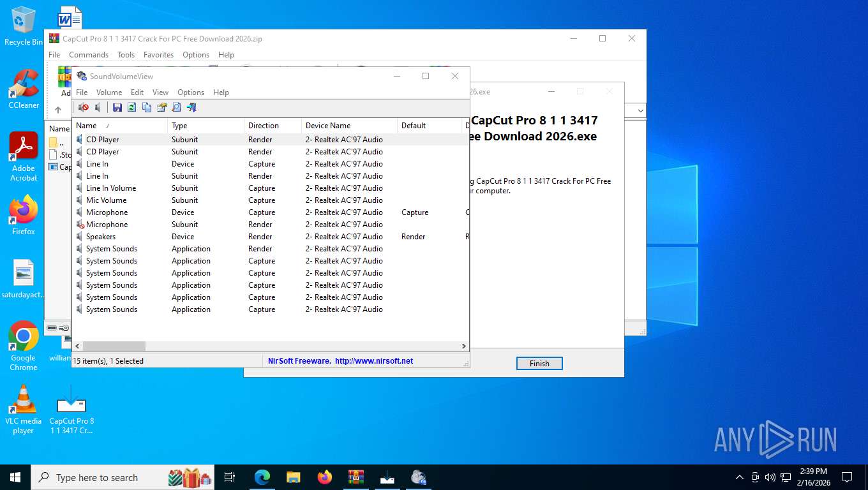The height and width of the screenshot is (490, 868).
Task: Open the notification center icon
Action: [847, 477]
